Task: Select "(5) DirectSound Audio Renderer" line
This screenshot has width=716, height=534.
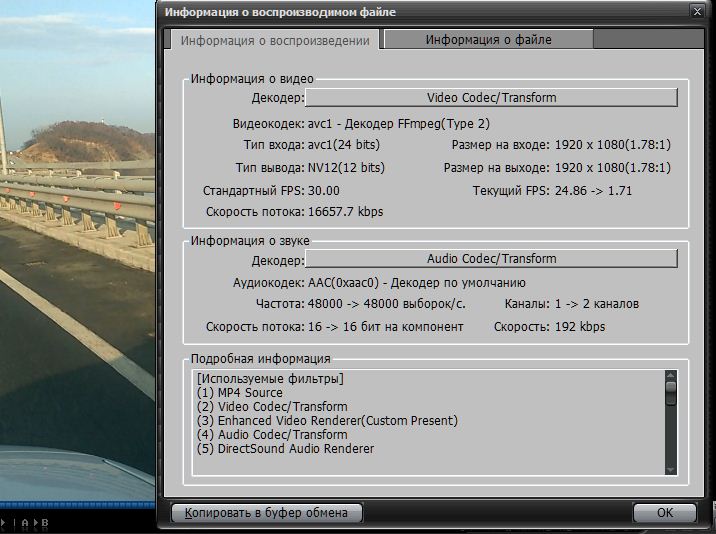Action: [285, 449]
